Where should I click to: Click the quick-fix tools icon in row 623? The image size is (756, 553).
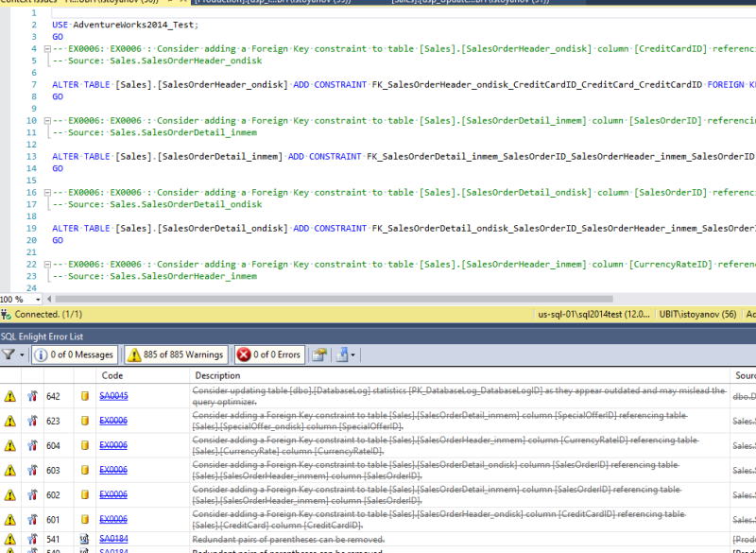(32, 421)
